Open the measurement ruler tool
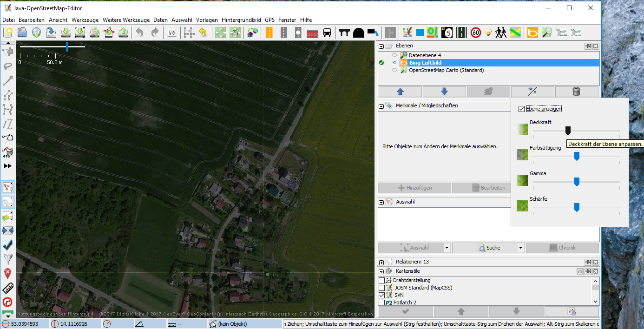The image size is (644, 329). (x=8, y=287)
